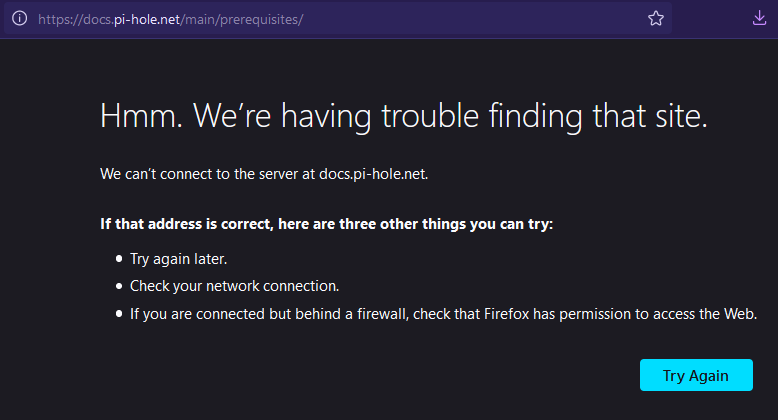Click the 'Check your network connection.' item
The width and height of the screenshot is (778, 420).
pyautogui.click(x=234, y=286)
